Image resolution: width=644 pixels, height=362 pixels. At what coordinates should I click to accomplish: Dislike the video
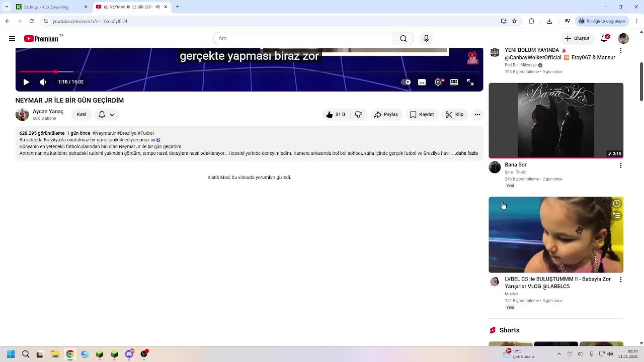[359, 115]
